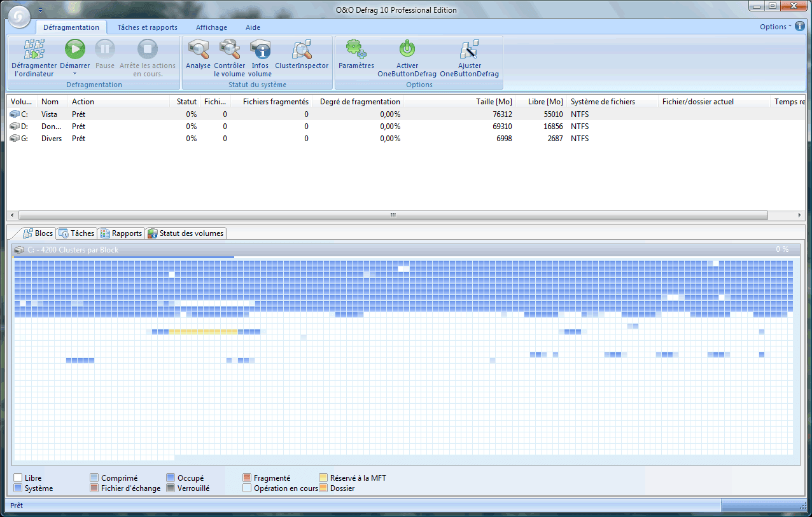Click the horizontal scrollbar of volume list
Screen dimensions: 812x517
393,216
